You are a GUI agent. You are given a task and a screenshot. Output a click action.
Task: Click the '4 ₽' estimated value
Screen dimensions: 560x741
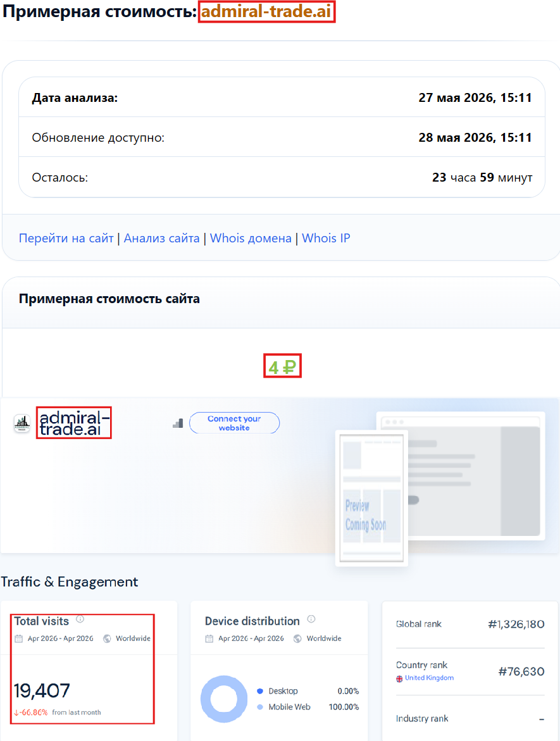pyautogui.click(x=282, y=367)
